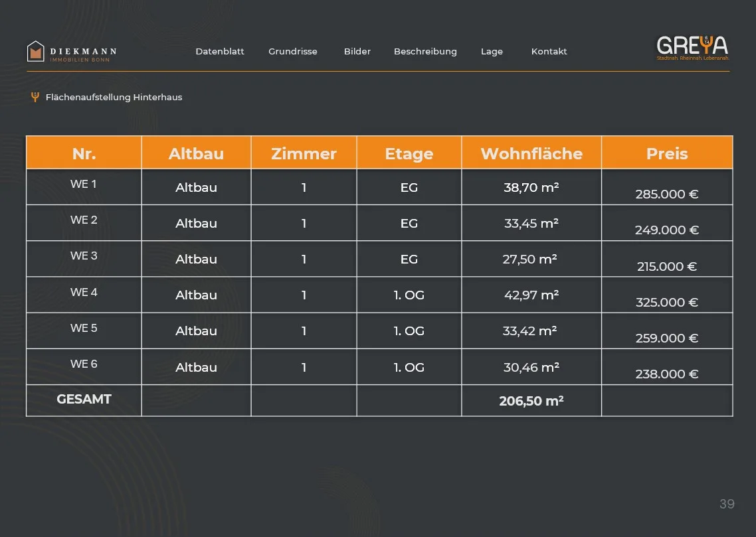Click the Altbau cell in the WE 5 row
The width and height of the screenshot is (756, 537).
(x=196, y=331)
